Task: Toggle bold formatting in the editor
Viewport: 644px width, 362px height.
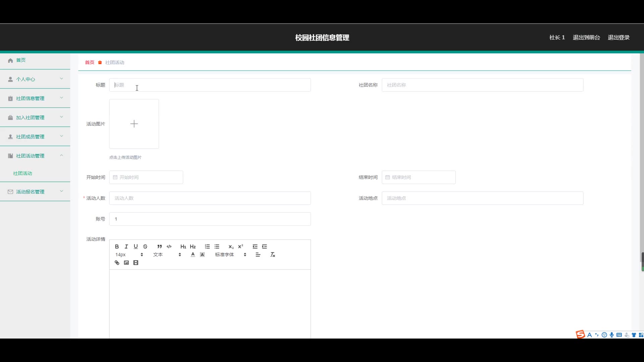Action: click(x=117, y=246)
